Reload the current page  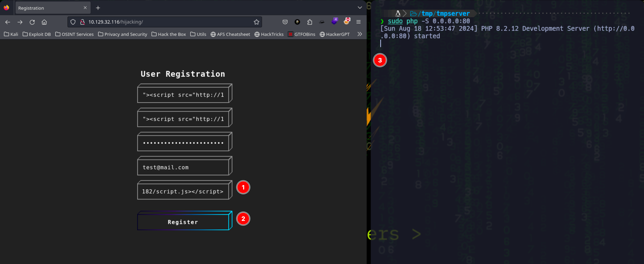pos(32,22)
